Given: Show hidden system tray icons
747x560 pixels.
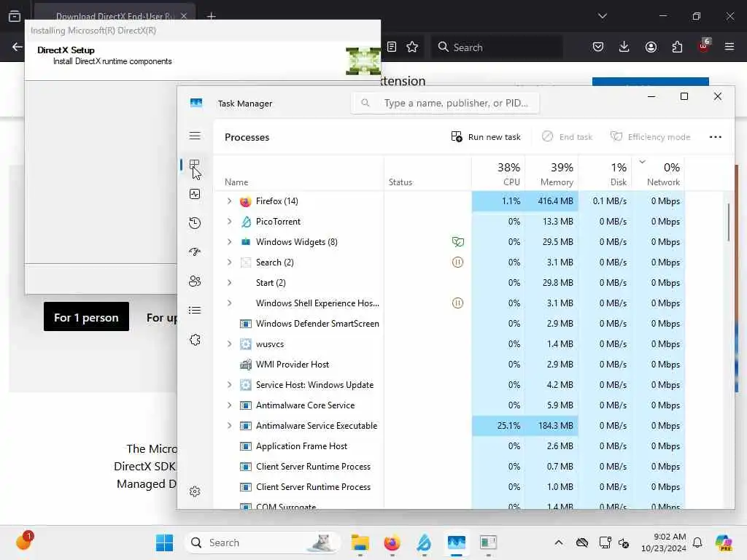Looking at the screenshot, I should pos(558,542).
